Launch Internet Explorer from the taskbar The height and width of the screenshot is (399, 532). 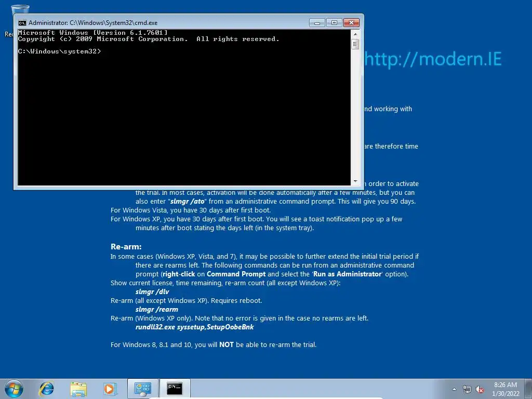tap(46, 389)
